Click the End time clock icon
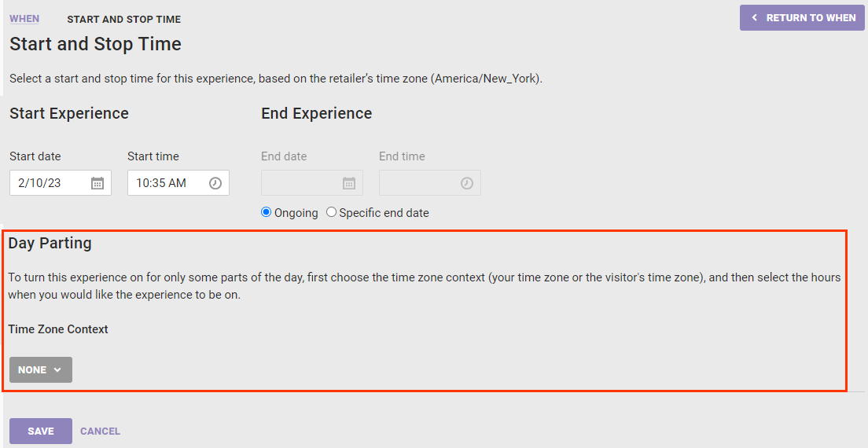This screenshot has height=448, width=868. [x=467, y=183]
